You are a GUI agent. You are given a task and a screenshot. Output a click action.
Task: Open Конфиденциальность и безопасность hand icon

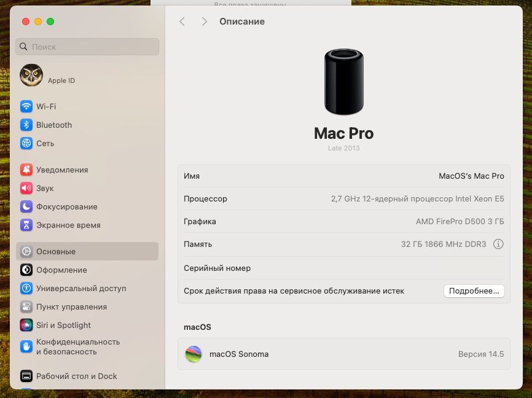coord(26,347)
